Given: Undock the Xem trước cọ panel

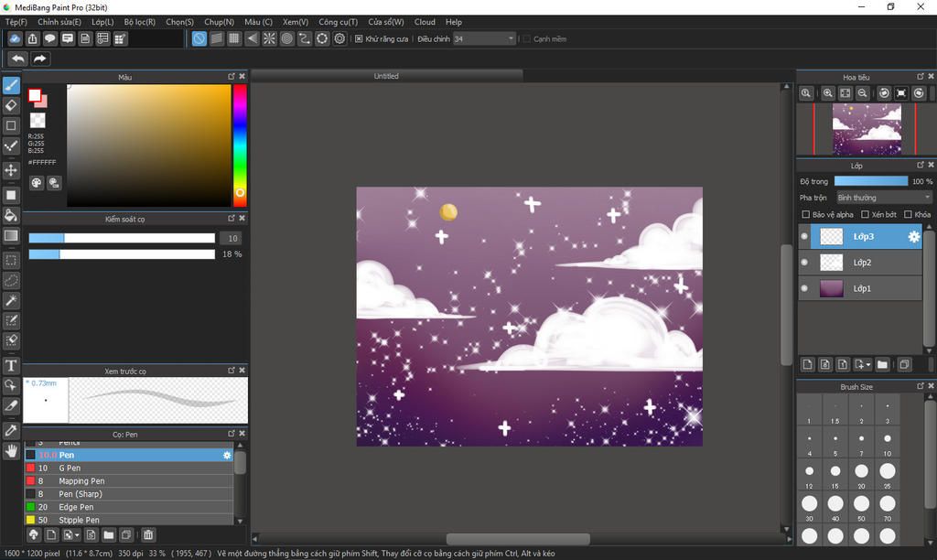Looking at the screenshot, I should coord(232,371).
